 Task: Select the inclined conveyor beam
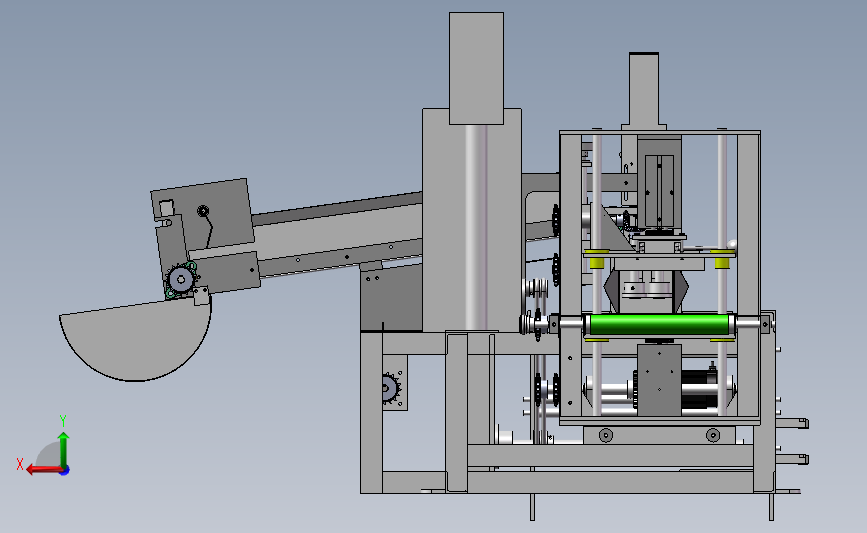[337, 235]
